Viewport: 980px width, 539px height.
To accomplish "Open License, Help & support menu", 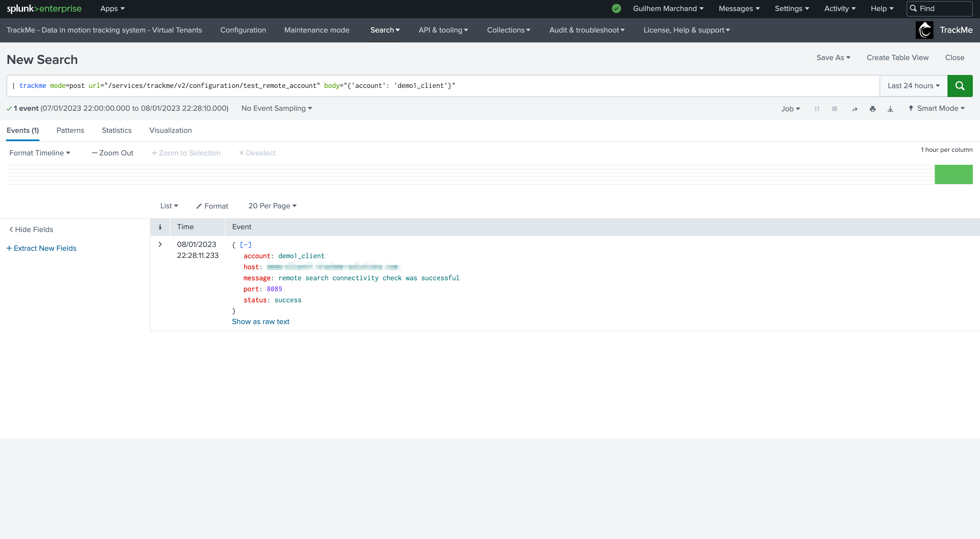I will (x=686, y=30).
